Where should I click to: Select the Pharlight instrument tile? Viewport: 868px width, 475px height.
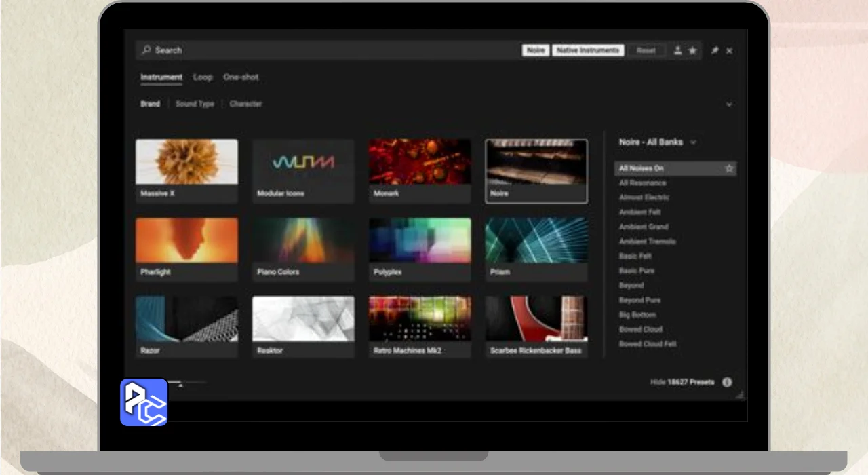tap(186, 250)
